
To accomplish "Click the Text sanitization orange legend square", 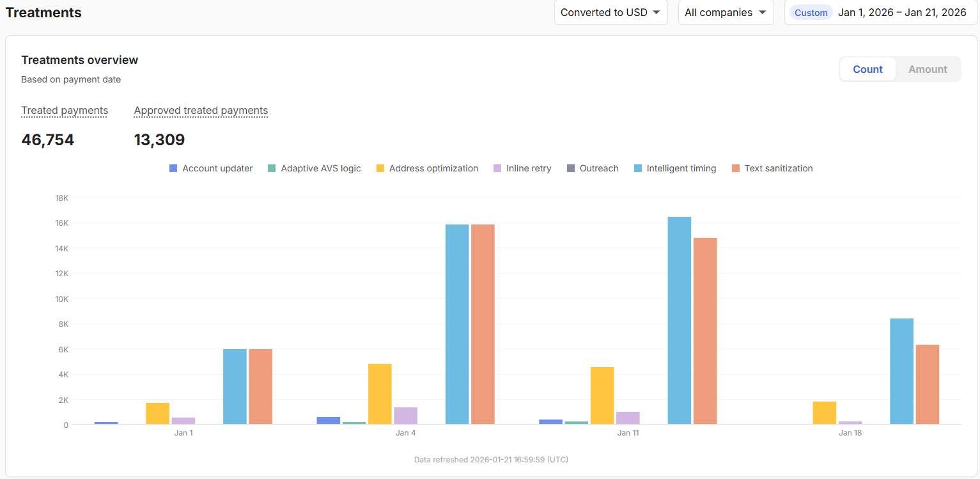I will coord(735,168).
